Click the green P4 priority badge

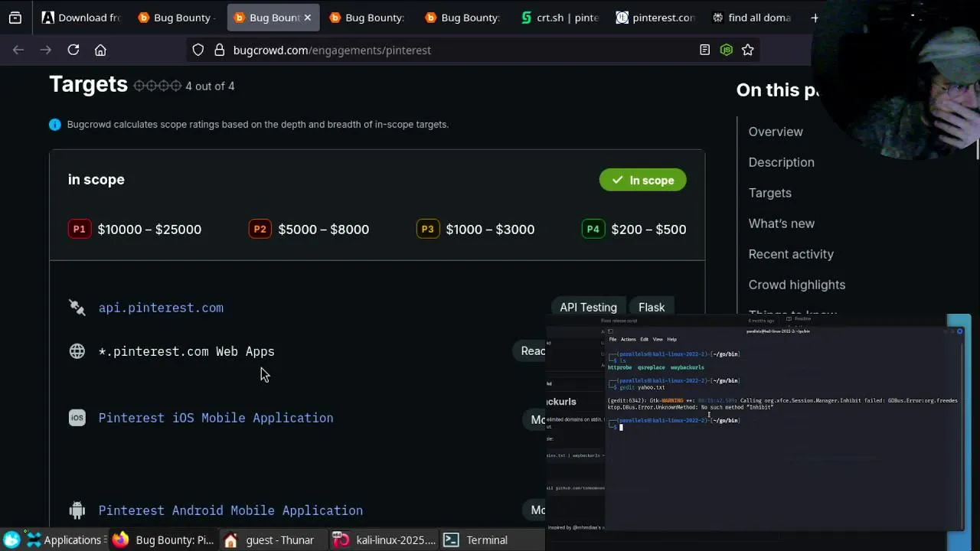pos(593,229)
